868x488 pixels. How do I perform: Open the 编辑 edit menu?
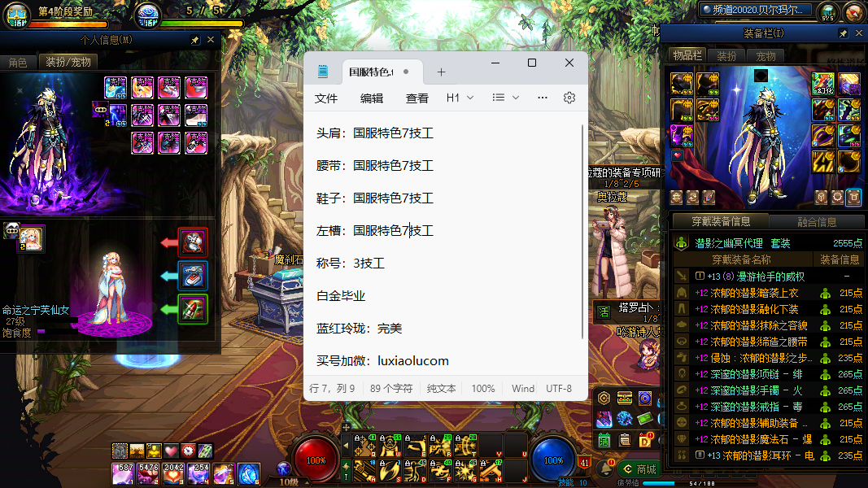(372, 98)
